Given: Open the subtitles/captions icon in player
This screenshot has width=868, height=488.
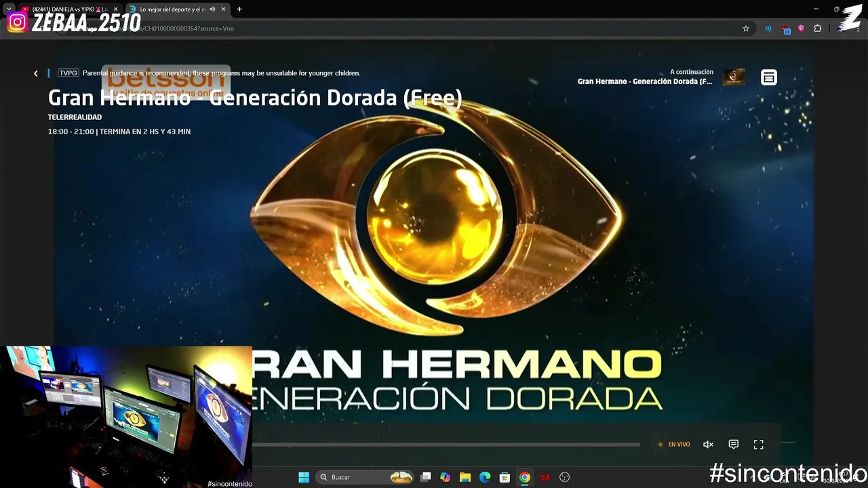Looking at the screenshot, I should click(x=733, y=445).
